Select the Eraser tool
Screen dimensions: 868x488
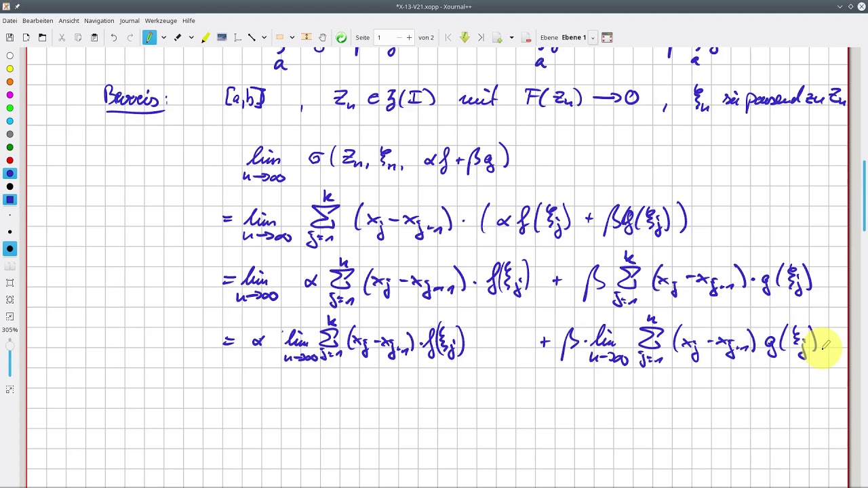(178, 37)
